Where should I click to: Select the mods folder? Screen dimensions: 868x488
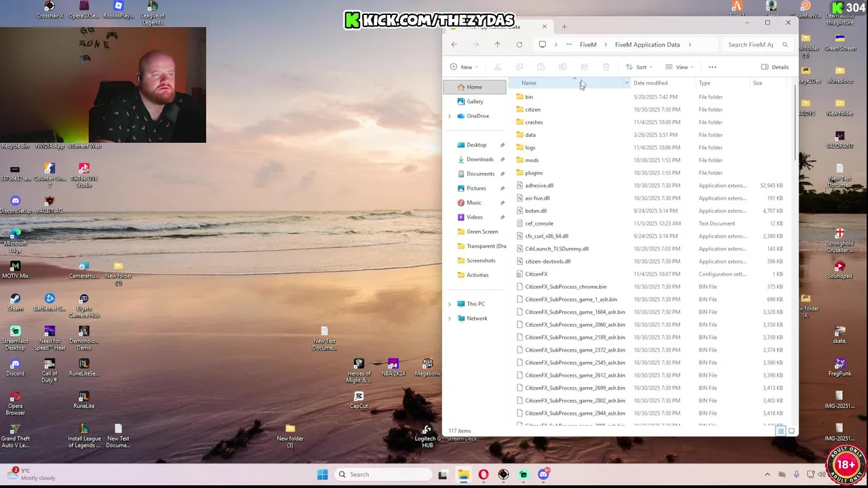coord(532,160)
